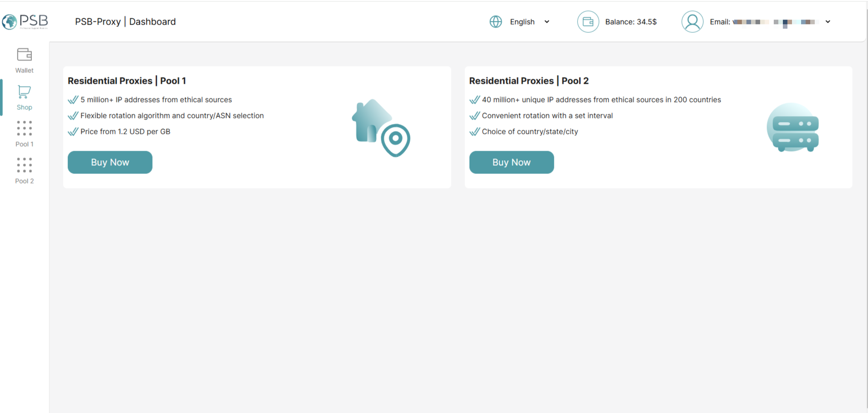The image size is (868, 413).
Task: Click the server illustration in Pool 2
Action: [x=792, y=127]
